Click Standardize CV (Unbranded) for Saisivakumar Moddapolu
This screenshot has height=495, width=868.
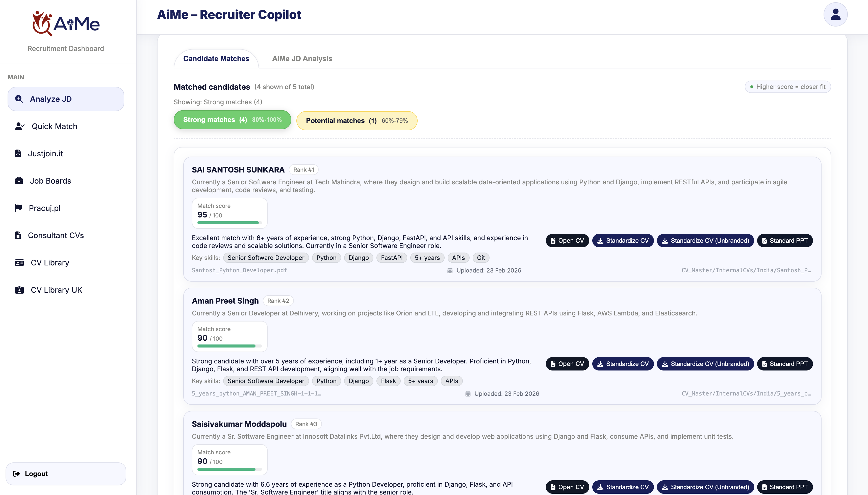(705, 487)
